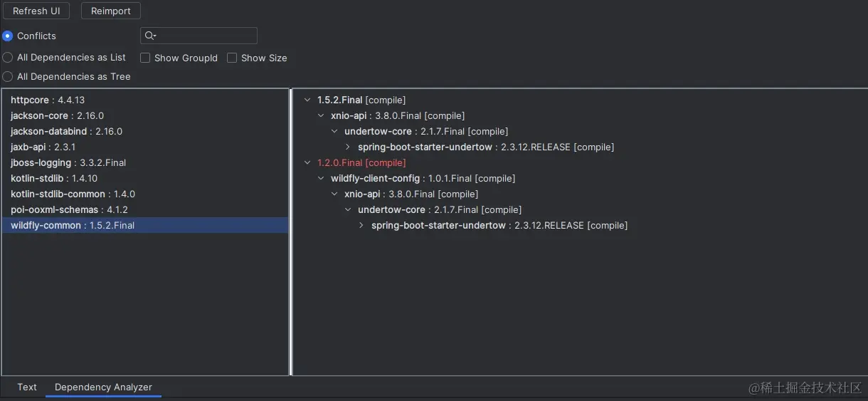Image resolution: width=868 pixels, height=401 pixels.
Task: Switch to the Text tab
Action: (27, 387)
